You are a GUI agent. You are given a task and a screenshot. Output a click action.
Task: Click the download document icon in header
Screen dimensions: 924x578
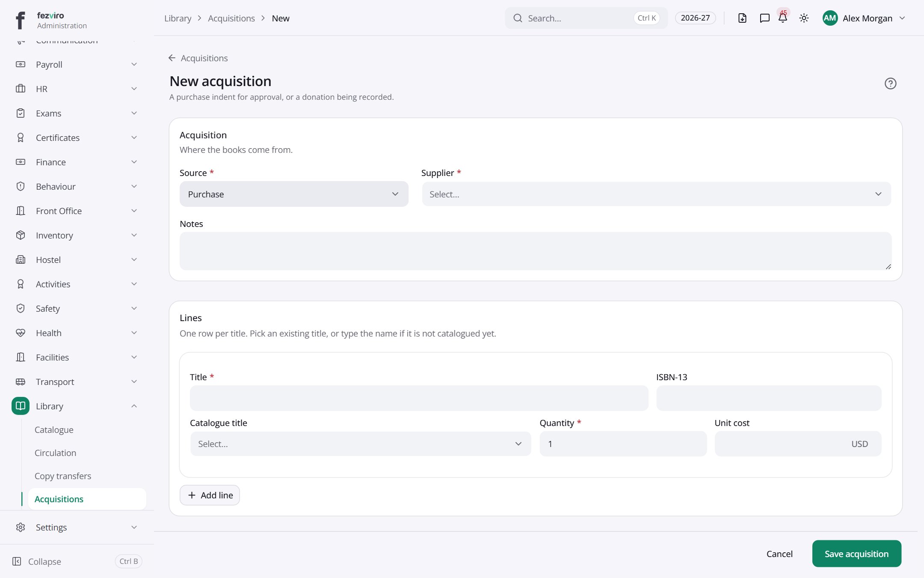pos(742,18)
